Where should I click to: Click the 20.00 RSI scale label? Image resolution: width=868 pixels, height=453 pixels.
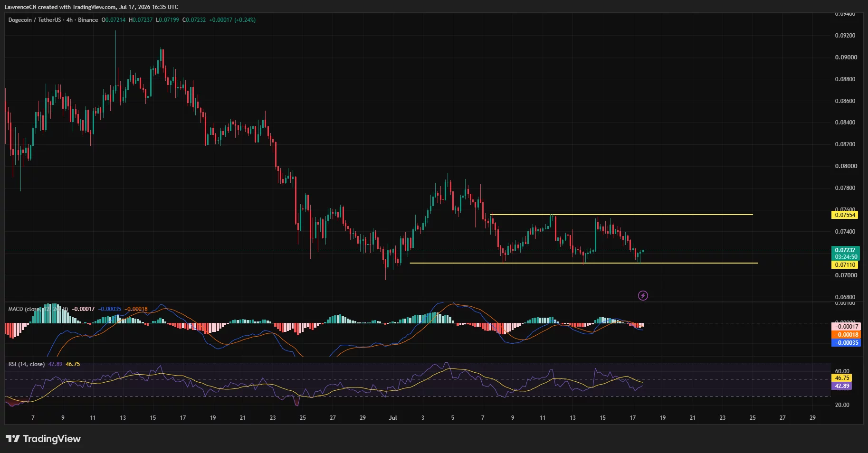coord(842,405)
